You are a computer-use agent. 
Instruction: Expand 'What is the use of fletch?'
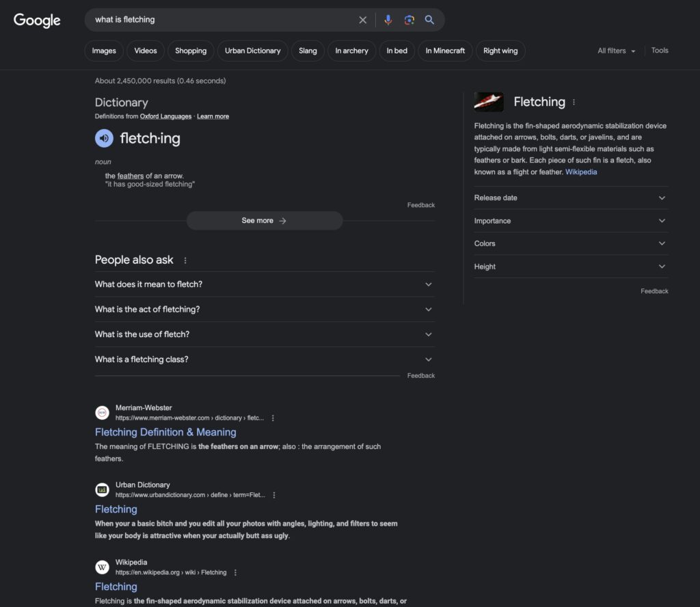265,334
